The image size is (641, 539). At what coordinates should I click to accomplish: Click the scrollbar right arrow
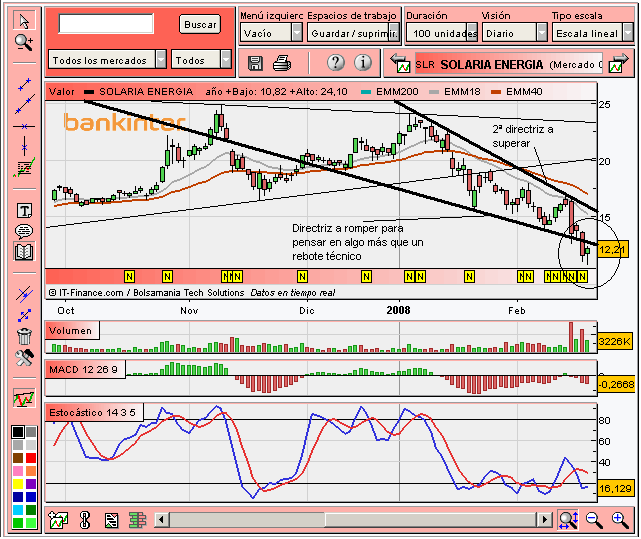point(544,519)
